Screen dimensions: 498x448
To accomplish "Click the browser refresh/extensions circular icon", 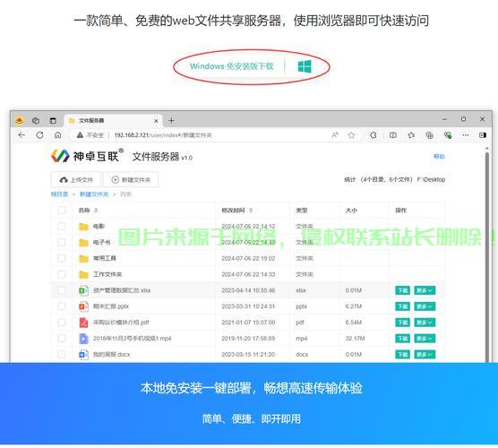I will click(373, 135).
